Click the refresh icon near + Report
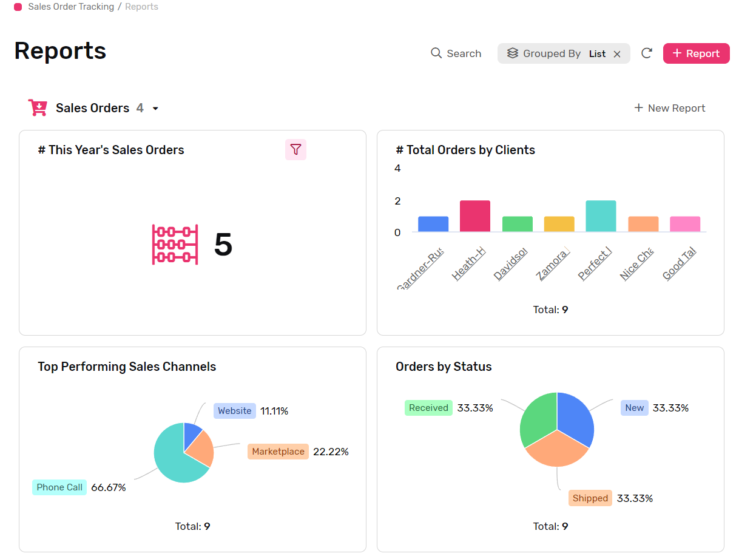The height and width of the screenshot is (559, 756). [646, 53]
